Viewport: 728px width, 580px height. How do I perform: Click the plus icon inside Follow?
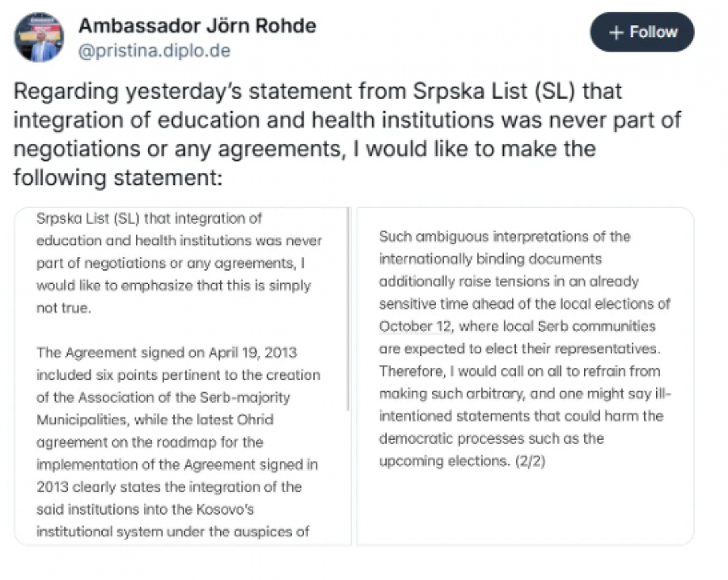point(616,32)
